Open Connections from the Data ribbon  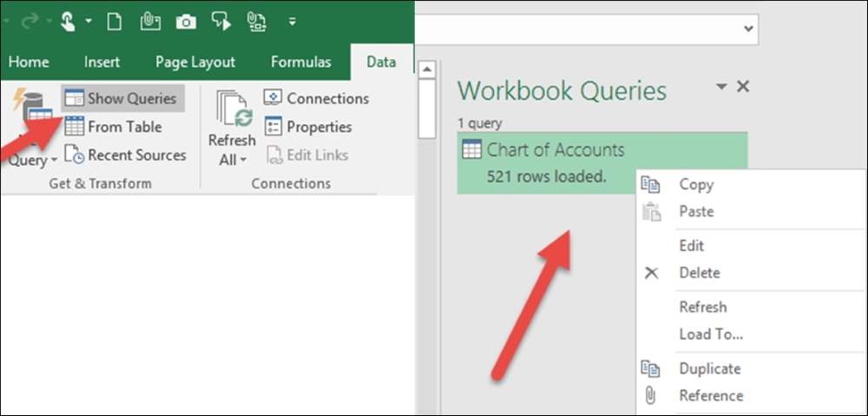(317, 98)
